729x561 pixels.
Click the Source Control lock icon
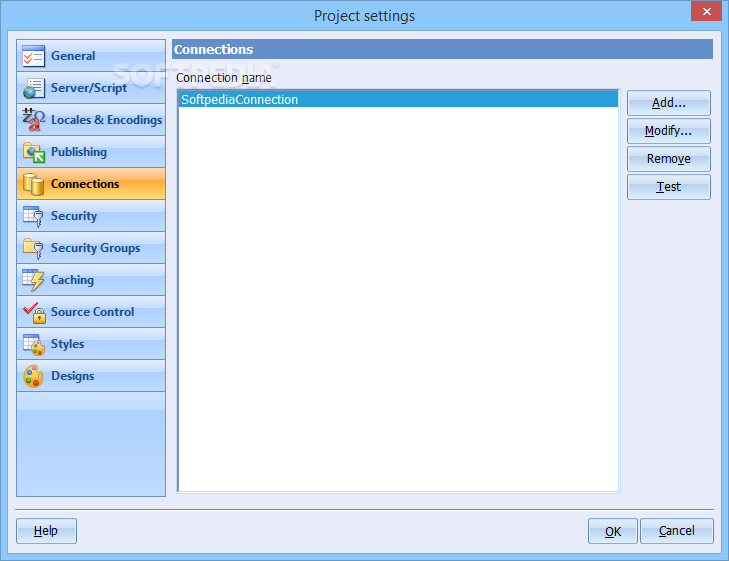click(x=33, y=312)
